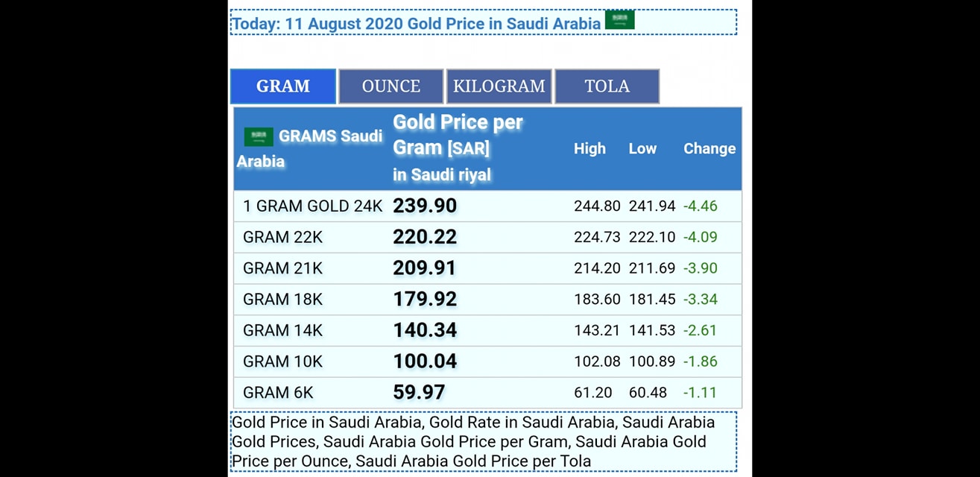Switch to the TOLA tab
The image size is (980, 477).
[x=607, y=86]
